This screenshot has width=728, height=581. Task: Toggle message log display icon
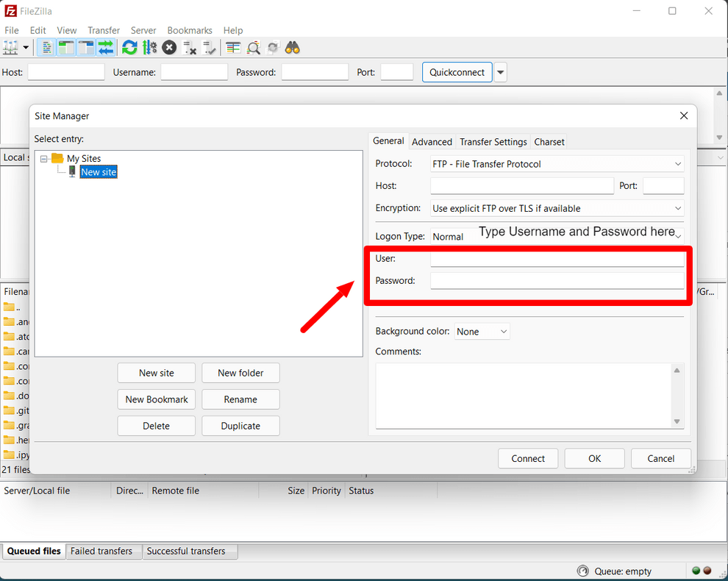click(x=46, y=47)
